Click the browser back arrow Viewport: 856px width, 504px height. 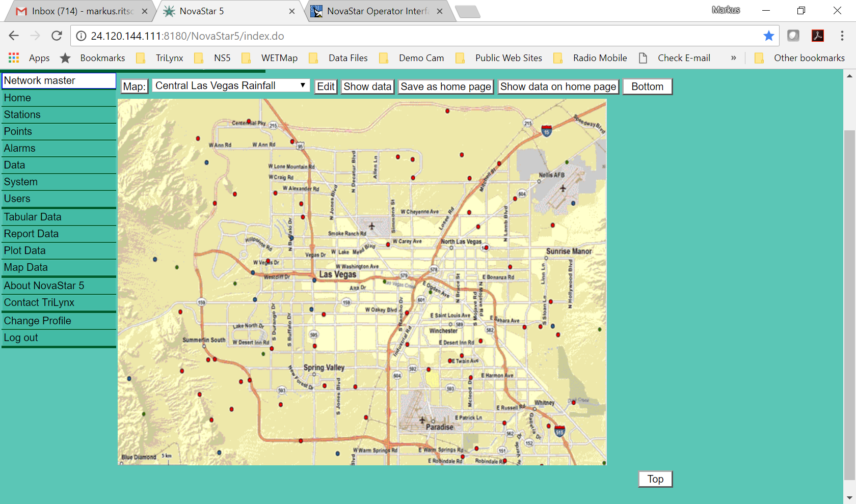pos(14,36)
